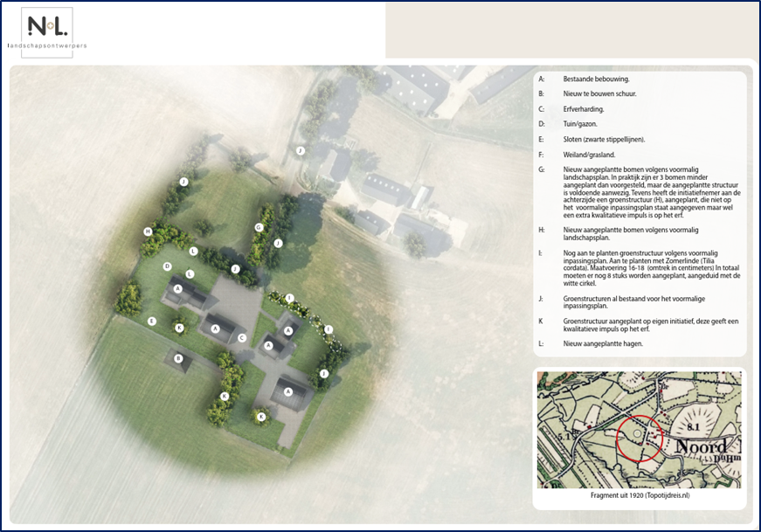Click the '8.1' label on the historic map

pyautogui.click(x=694, y=426)
